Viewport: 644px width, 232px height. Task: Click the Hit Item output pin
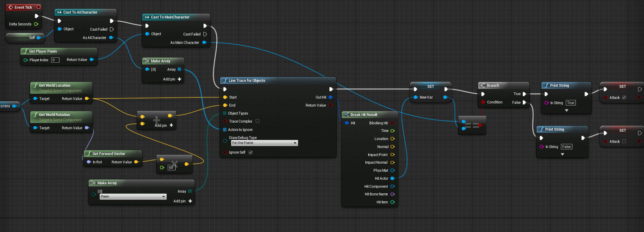pyautogui.click(x=393, y=202)
